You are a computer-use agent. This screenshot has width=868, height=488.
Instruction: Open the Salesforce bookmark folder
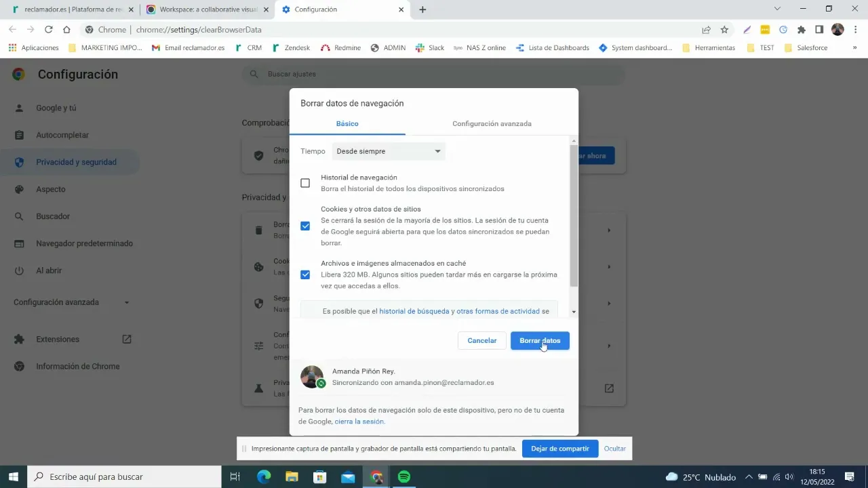pos(806,48)
